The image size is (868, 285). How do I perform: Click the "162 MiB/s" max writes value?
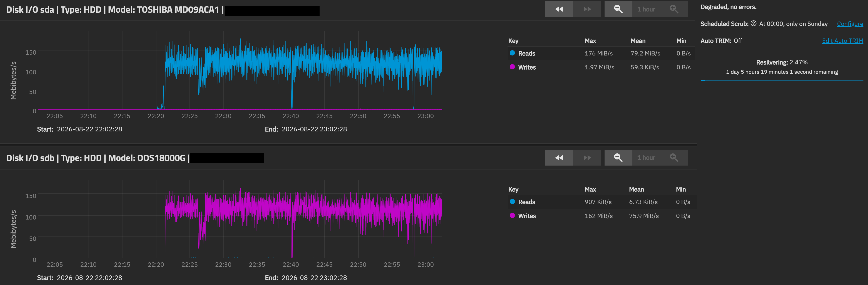598,216
